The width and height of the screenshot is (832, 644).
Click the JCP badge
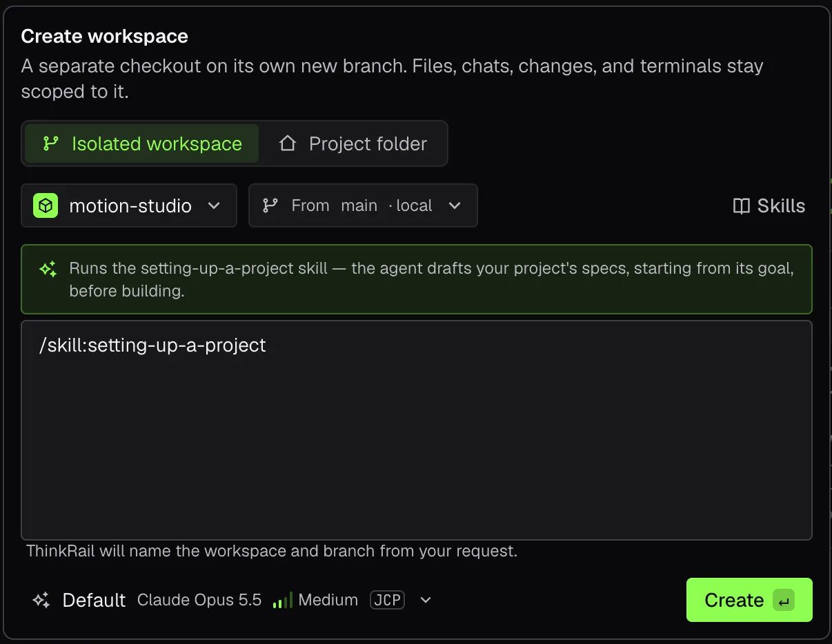tap(387, 600)
